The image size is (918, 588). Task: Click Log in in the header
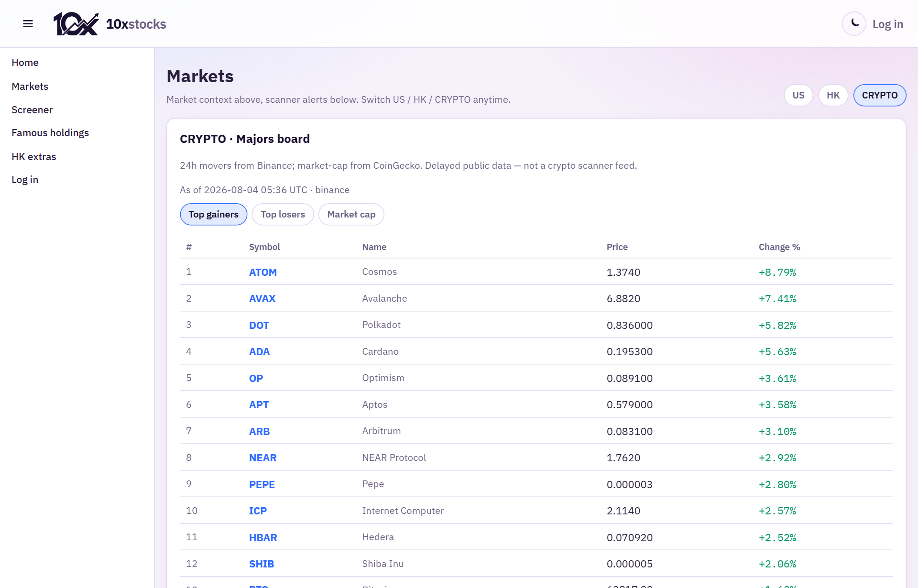pyautogui.click(x=888, y=24)
